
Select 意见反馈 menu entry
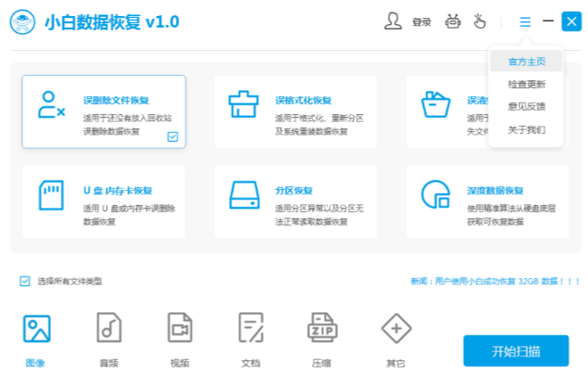pos(526,107)
